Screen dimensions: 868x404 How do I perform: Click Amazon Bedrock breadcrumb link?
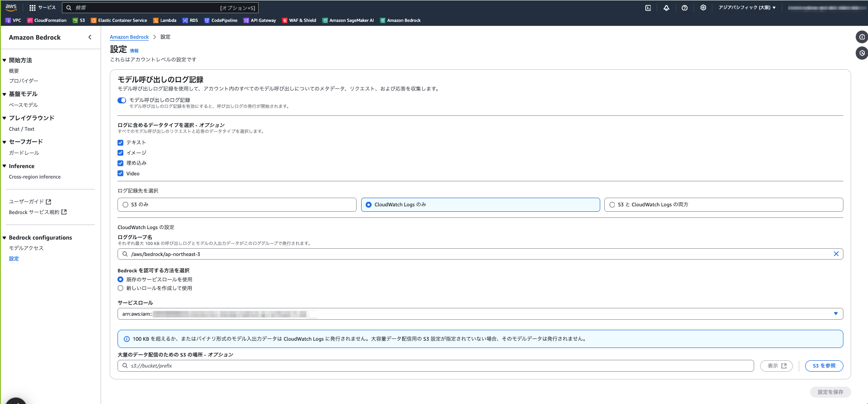coord(129,37)
